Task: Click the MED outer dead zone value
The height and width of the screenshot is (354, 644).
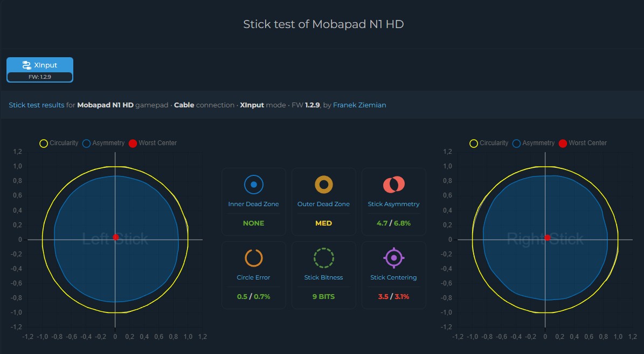Action: coord(324,223)
